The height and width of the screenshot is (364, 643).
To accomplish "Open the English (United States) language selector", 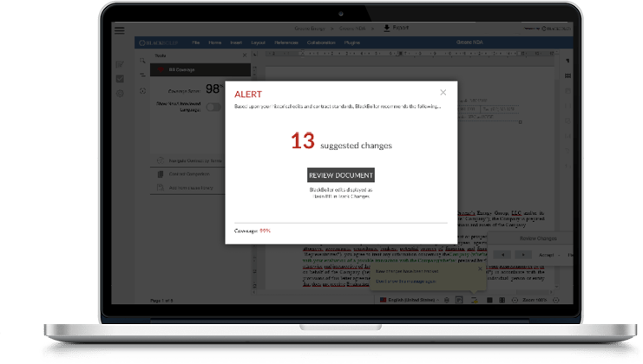I will [410, 300].
